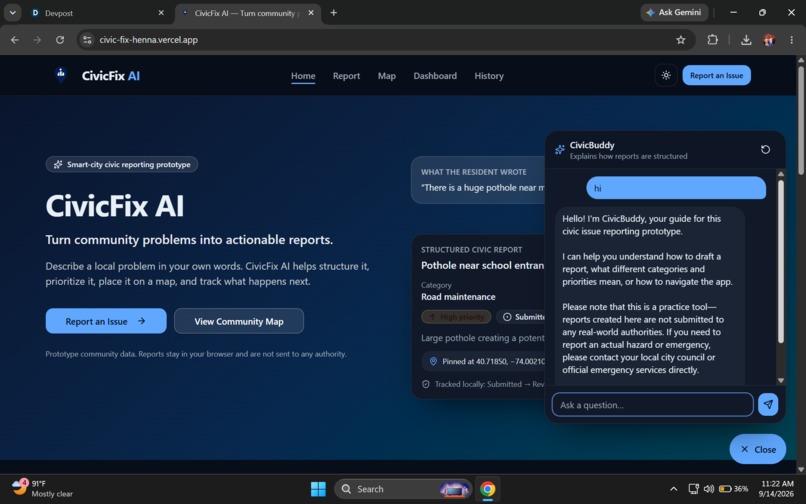
Task: Switch to the Devpost tab
Action: pyautogui.click(x=97, y=13)
